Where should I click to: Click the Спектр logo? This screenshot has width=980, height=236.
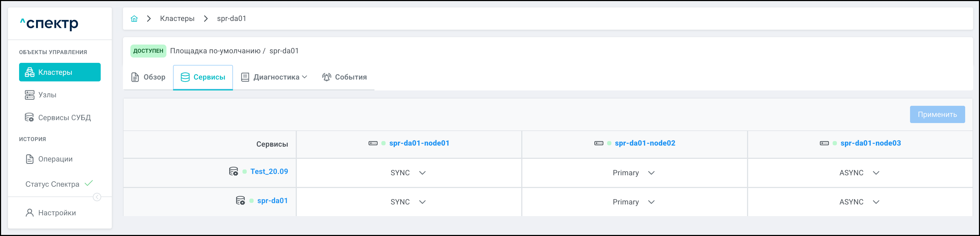click(x=49, y=24)
